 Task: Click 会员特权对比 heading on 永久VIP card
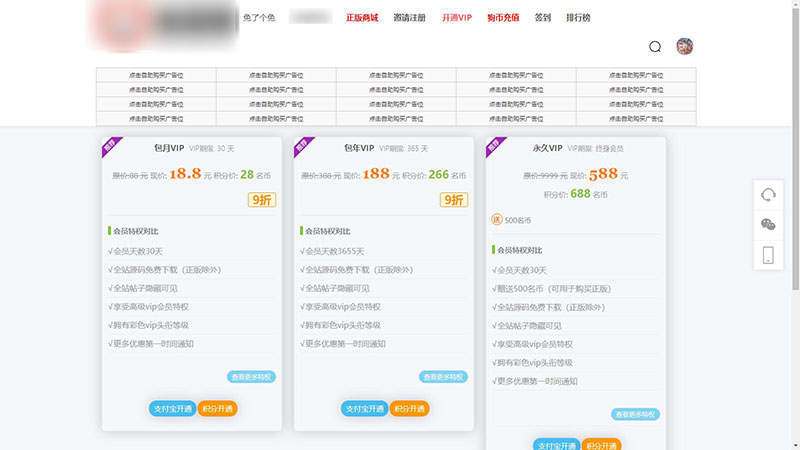(519, 250)
